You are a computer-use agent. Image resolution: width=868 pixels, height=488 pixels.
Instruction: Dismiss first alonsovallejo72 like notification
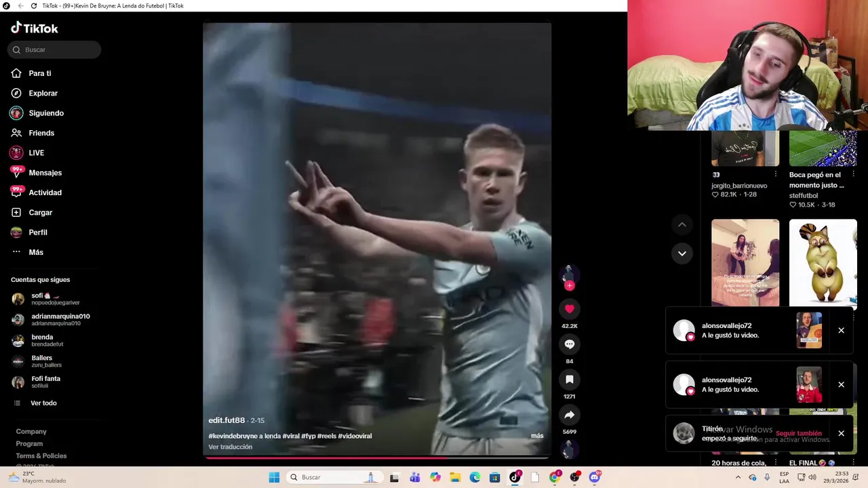click(x=841, y=331)
